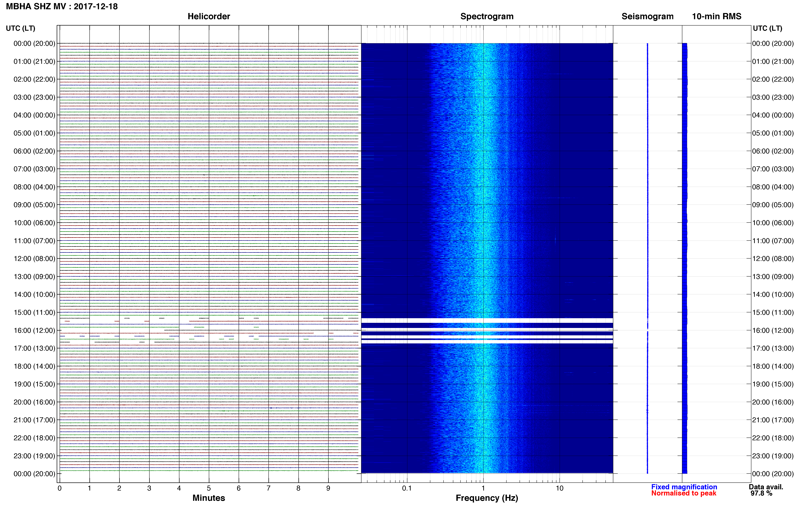Click left time label '15:00 (11:00)'

34,312
